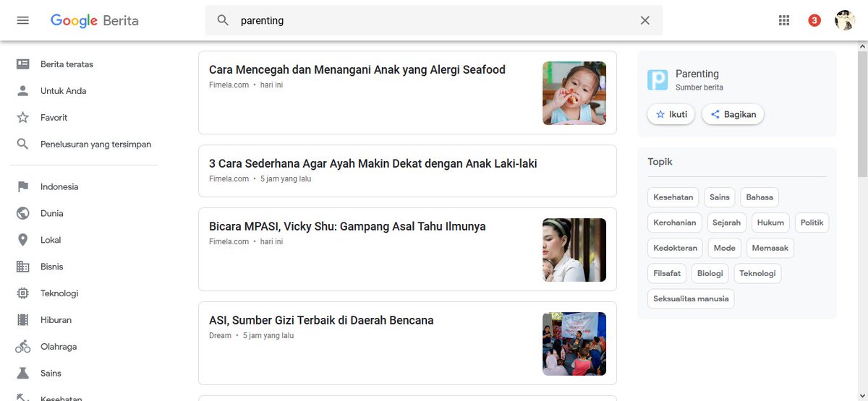The height and width of the screenshot is (401, 868).
Task: Open article ASI, Sumber Gizi Terbaik
Action: click(321, 321)
